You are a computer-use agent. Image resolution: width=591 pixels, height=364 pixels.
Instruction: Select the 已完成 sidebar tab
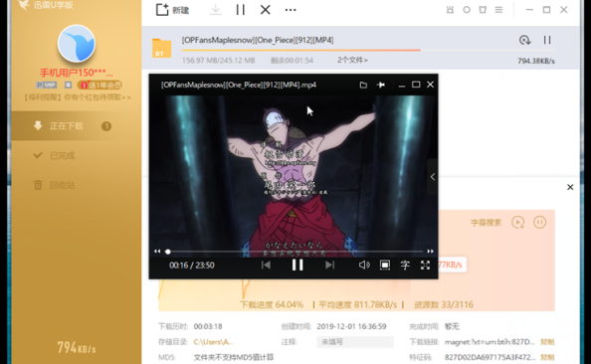(77, 155)
